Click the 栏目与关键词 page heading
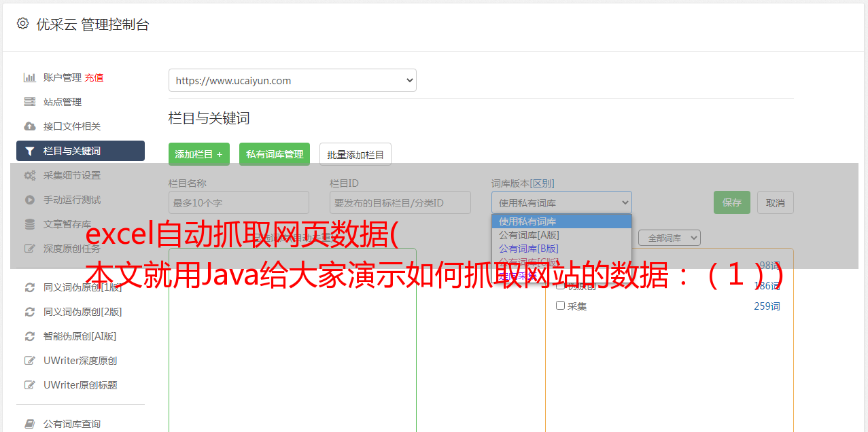 [209, 118]
